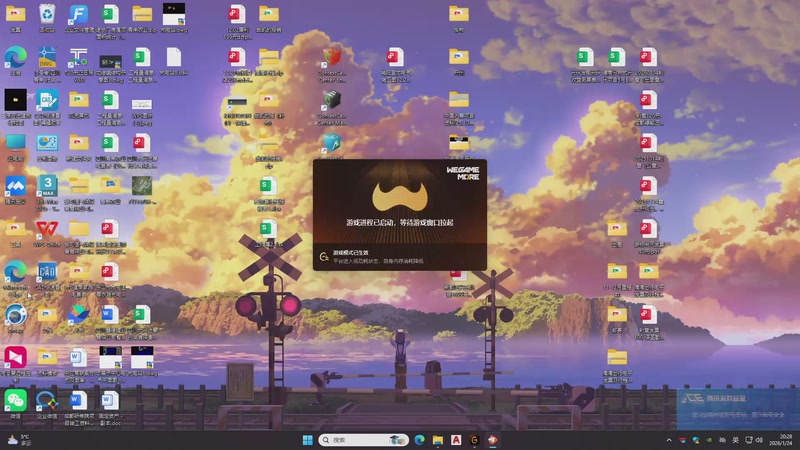This screenshot has width=800, height=450.
Task: Open the pink play-button video app
Action: tap(15, 358)
